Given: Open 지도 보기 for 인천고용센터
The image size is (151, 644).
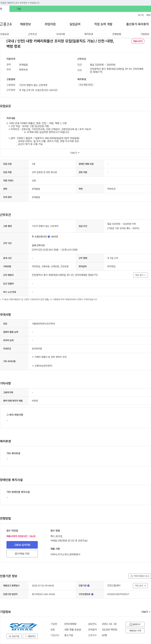Looking at the screenshot, I should click(x=140, y=585).
